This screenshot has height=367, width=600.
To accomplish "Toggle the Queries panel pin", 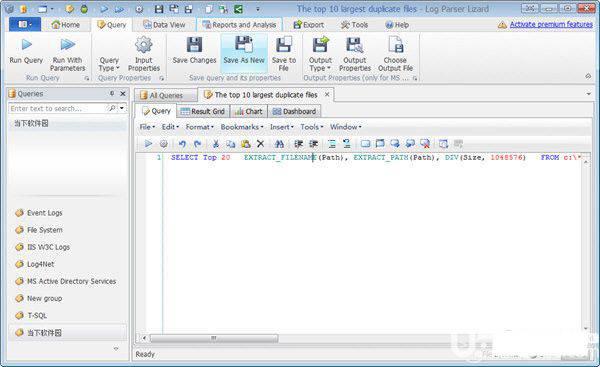I will coord(112,93).
